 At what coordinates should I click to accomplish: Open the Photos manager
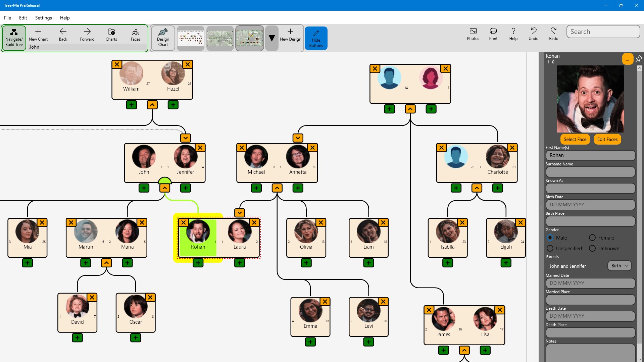tap(473, 34)
